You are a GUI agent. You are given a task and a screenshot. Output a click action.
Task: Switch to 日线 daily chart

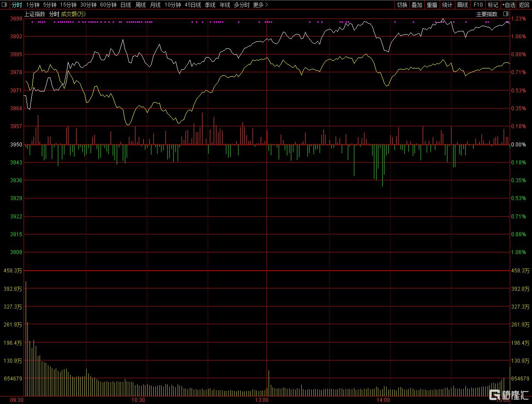(125, 5)
